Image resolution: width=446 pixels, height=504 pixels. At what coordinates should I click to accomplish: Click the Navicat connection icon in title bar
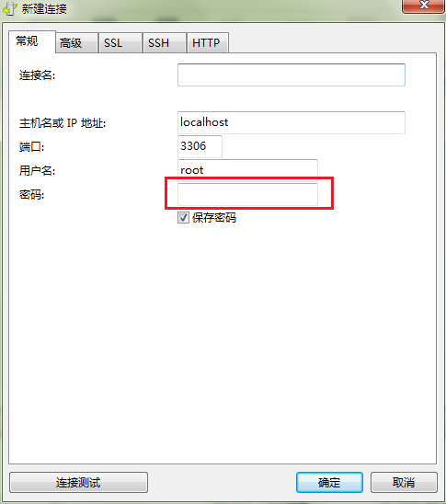click(x=9, y=8)
